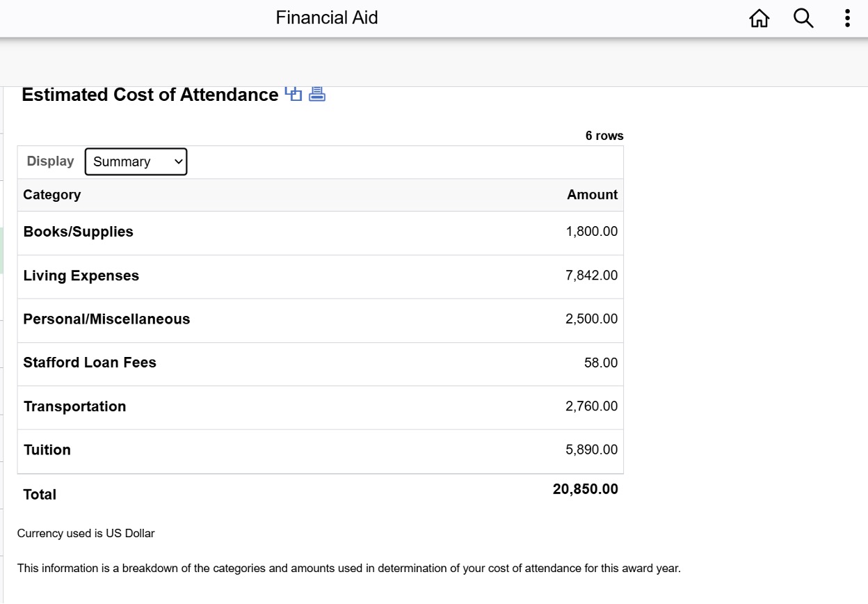This screenshot has height=604, width=868.
Task: Go to the Home page icon
Action: coord(759,18)
